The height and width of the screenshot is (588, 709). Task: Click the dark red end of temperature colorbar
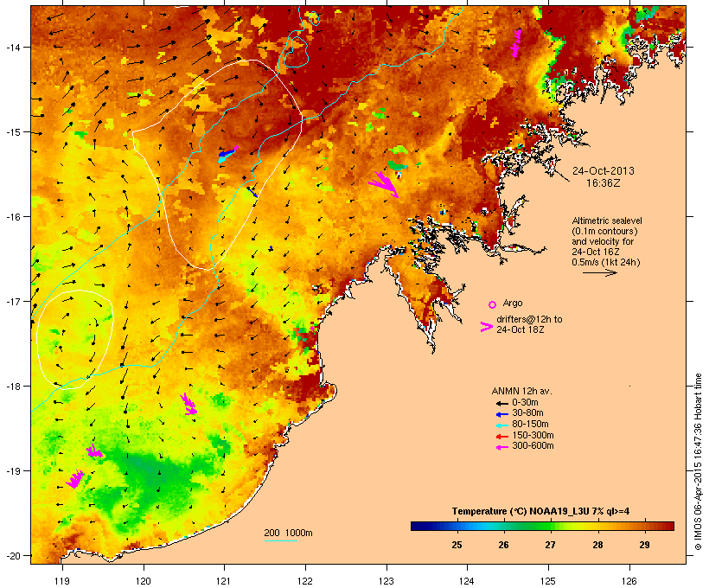(x=669, y=526)
